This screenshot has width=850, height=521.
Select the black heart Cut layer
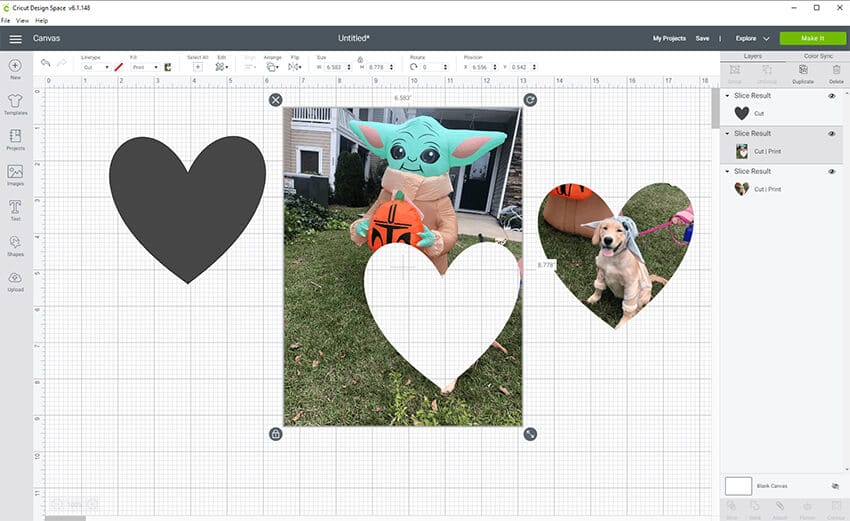pos(781,114)
